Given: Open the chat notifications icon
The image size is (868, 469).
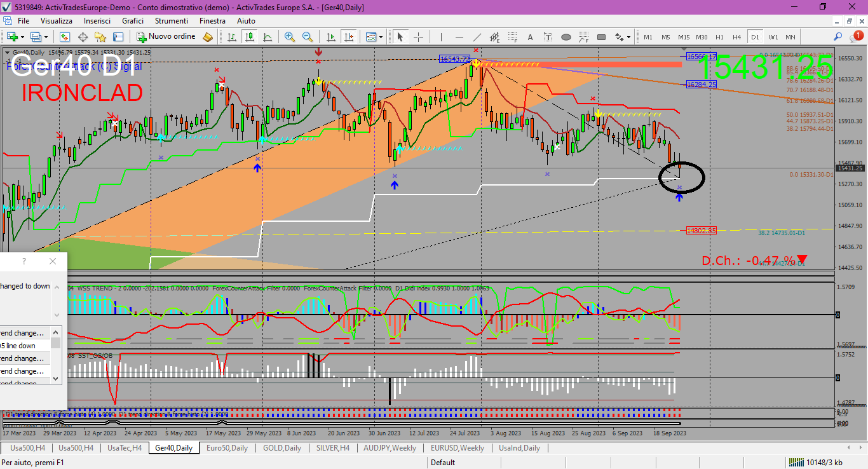Looking at the screenshot, I should pyautogui.click(x=856, y=37).
